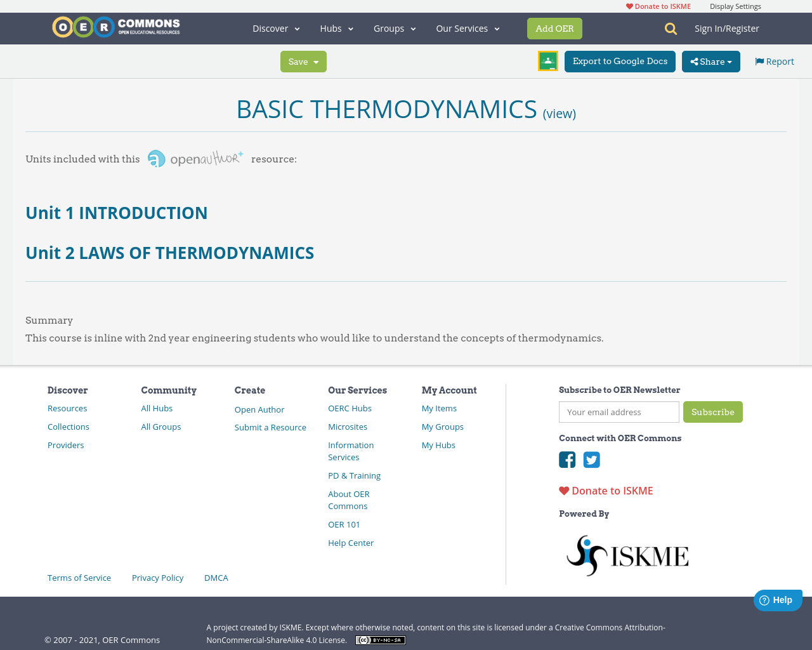Click the Report flag icon
The height and width of the screenshot is (650, 812).
coord(774,60)
